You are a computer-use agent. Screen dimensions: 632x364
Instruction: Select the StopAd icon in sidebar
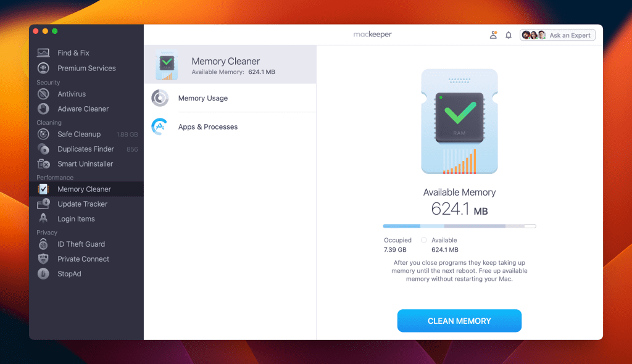point(43,274)
